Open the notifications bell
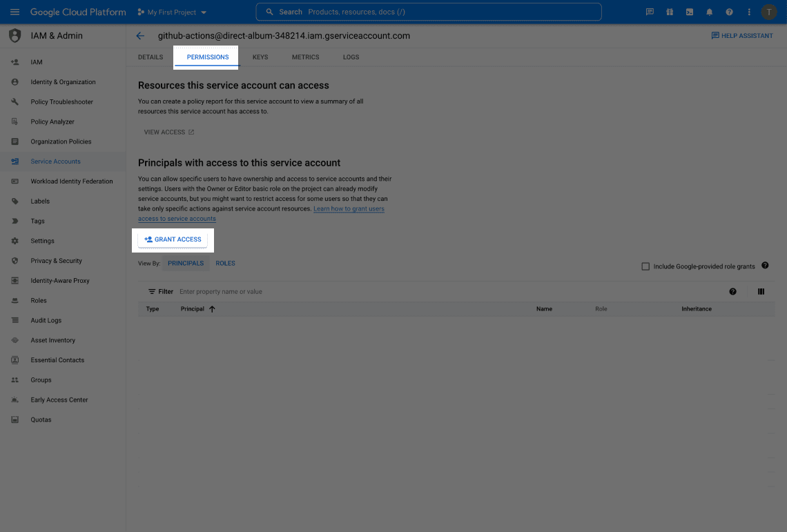This screenshot has width=787, height=532. pos(709,12)
